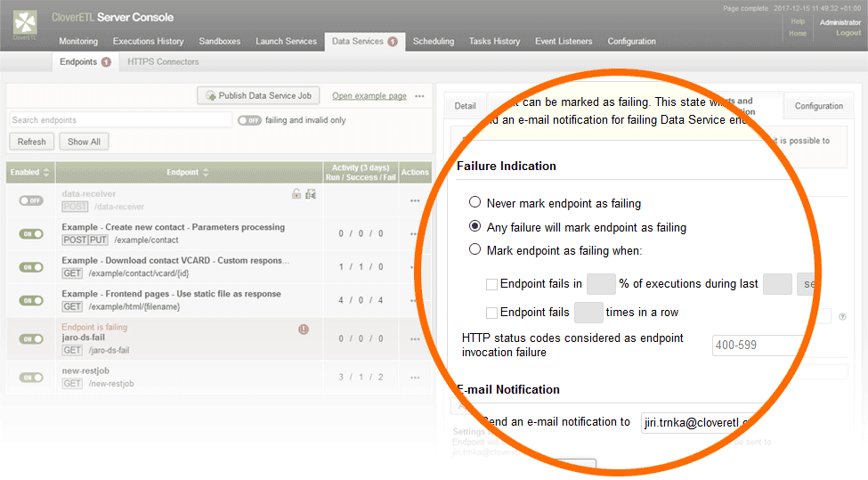Select Mark endpoint as failing when option

click(x=475, y=249)
